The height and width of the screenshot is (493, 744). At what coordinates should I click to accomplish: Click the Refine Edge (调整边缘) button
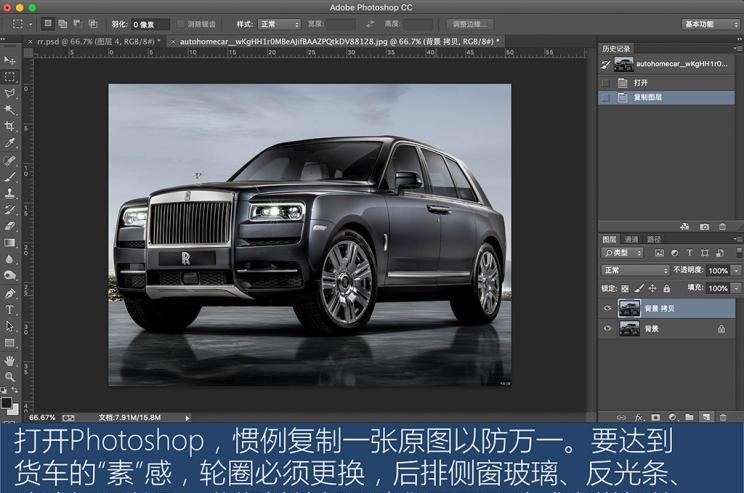tap(470, 24)
